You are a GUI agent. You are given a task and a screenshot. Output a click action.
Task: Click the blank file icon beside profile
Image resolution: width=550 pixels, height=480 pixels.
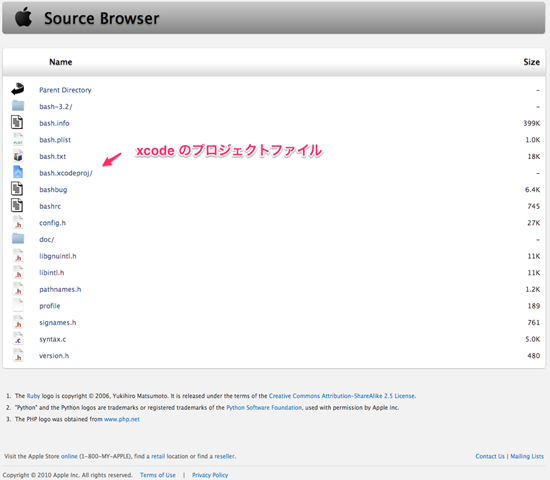point(18,305)
